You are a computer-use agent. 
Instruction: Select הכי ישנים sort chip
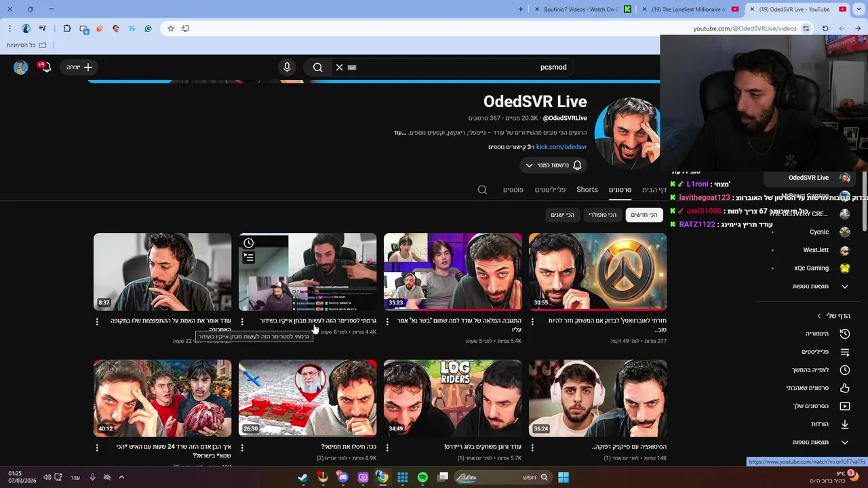point(562,215)
